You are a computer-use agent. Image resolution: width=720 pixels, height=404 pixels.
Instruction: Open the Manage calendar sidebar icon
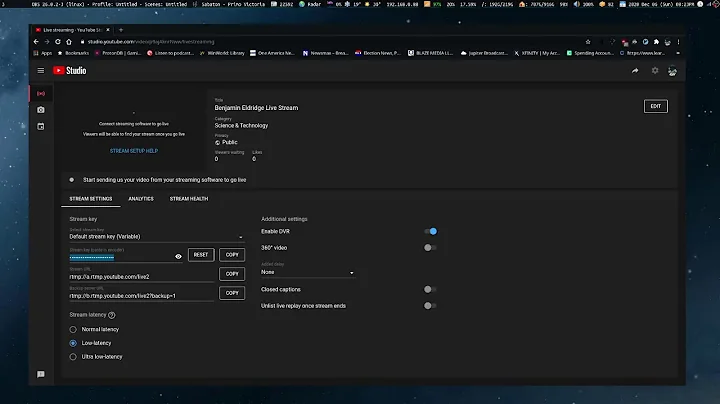(x=41, y=127)
